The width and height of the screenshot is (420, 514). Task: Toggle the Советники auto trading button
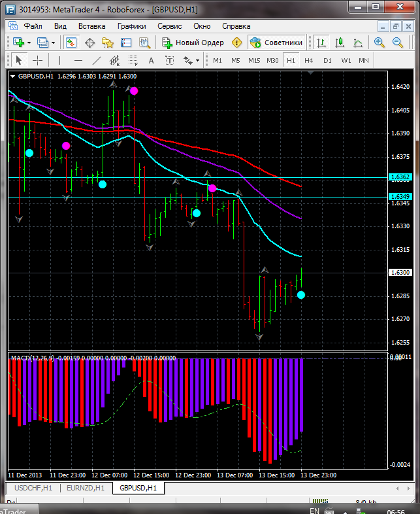276,43
